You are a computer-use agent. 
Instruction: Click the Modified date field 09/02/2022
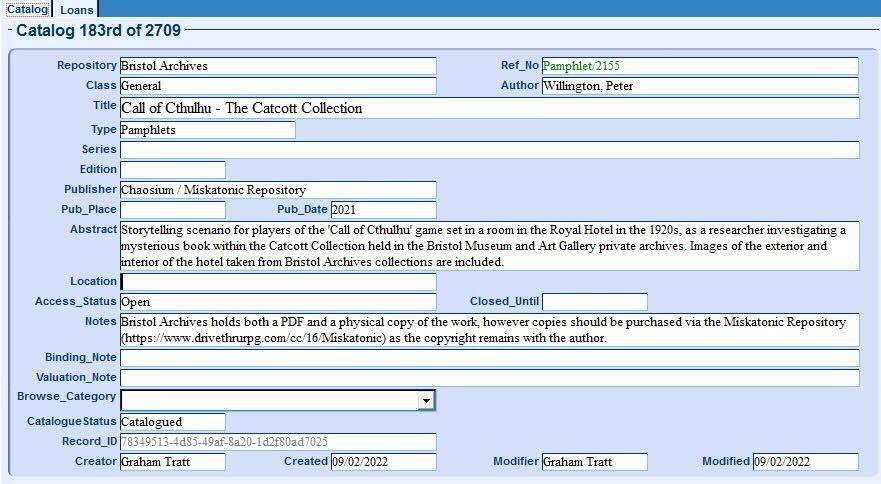(806, 462)
